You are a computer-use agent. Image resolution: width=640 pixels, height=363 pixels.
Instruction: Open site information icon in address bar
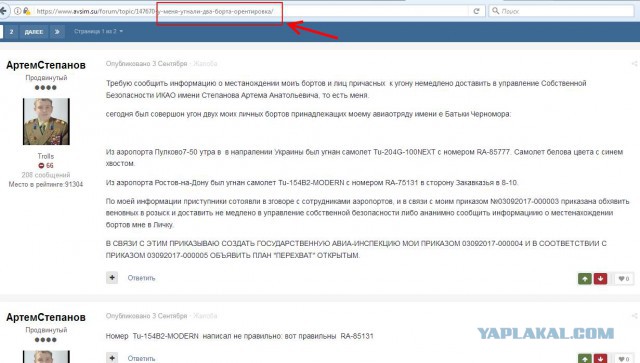tap(18, 11)
